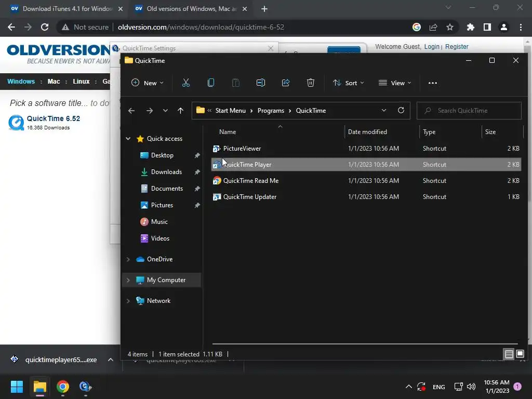This screenshot has width=532, height=399.
Task: Open Chrome profile icon
Action: [504, 27]
